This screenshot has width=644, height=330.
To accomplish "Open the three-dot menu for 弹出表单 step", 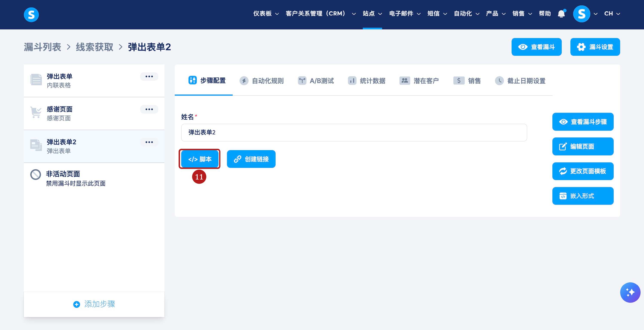I will click(x=149, y=76).
